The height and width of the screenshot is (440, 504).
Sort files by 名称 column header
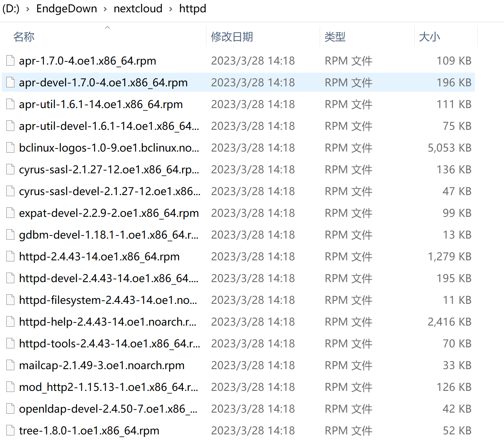[x=24, y=37]
